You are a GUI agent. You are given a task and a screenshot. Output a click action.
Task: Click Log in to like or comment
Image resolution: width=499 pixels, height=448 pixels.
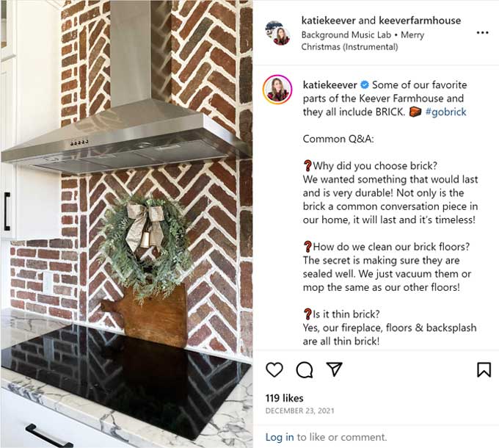pos(280,437)
